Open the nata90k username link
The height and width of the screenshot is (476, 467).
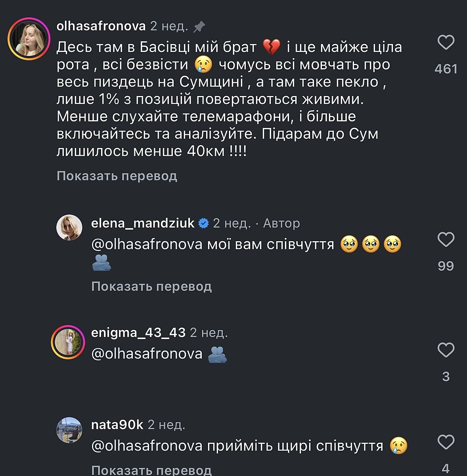coord(117,425)
